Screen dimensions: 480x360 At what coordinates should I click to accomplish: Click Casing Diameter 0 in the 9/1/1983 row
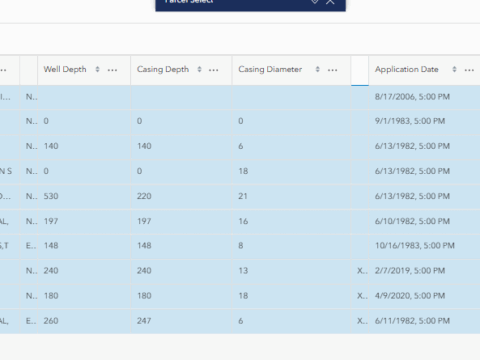coord(241,121)
